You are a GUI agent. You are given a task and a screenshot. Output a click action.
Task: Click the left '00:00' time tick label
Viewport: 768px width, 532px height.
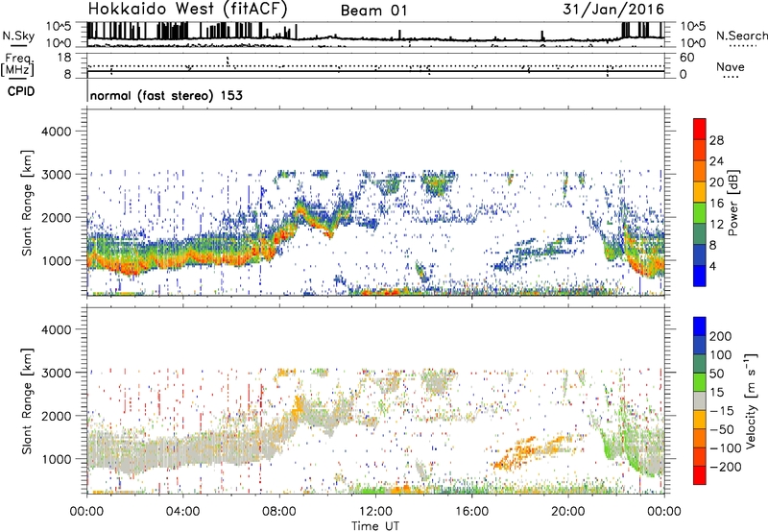pyautogui.click(x=86, y=512)
